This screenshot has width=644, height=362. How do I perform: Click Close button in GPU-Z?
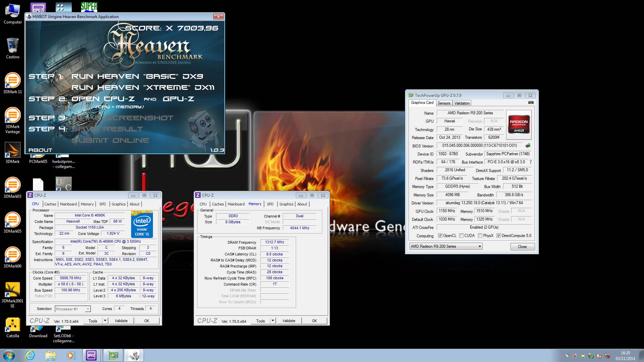[x=522, y=247]
